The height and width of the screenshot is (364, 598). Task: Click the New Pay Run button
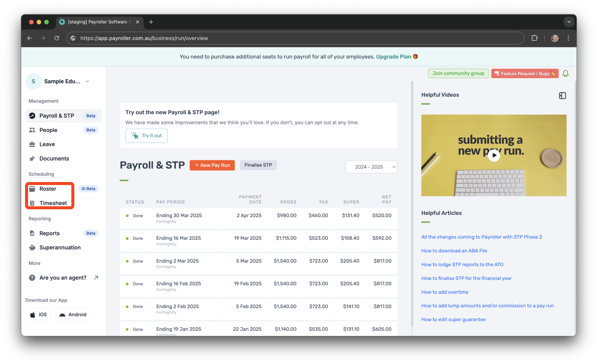coord(212,165)
